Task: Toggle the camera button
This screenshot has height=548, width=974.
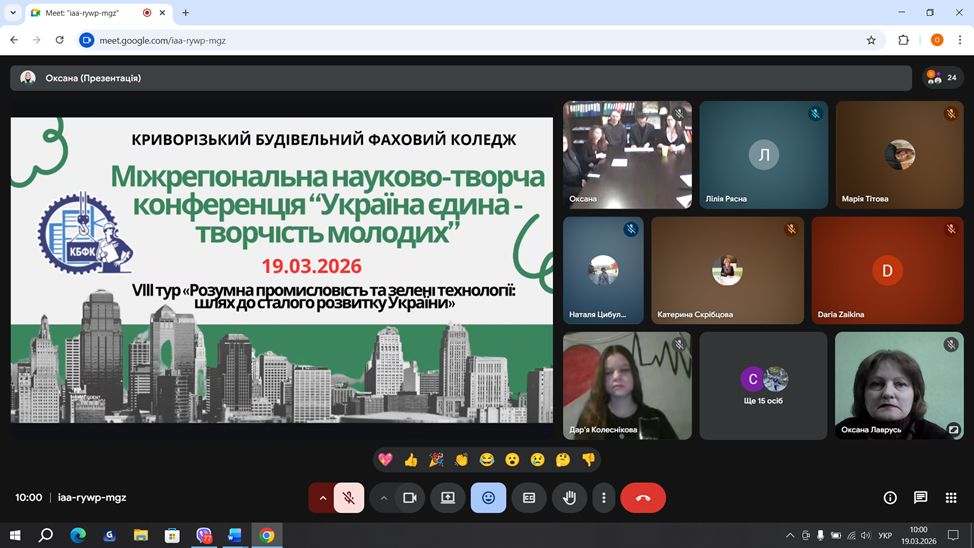Action: [x=409, y=497]
